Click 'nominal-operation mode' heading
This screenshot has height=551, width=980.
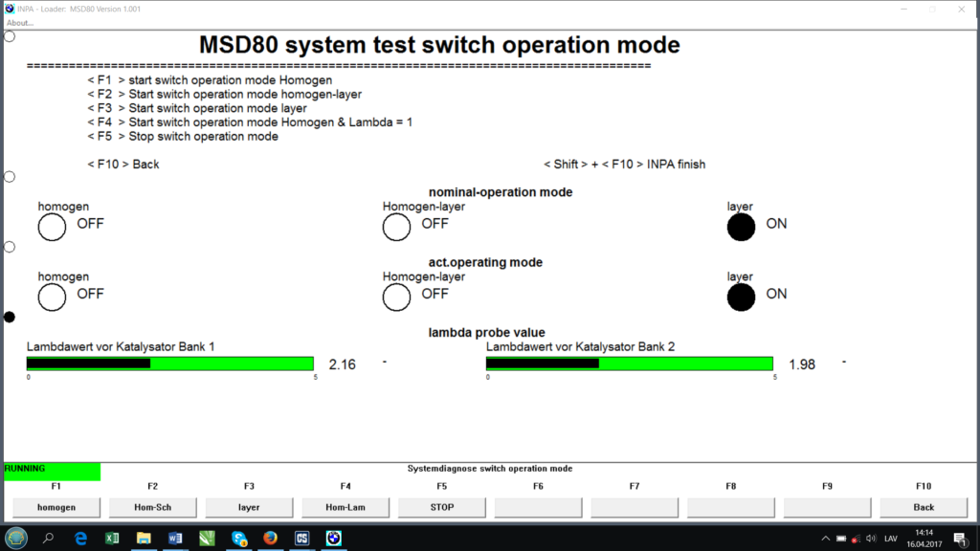pos(501,192)
